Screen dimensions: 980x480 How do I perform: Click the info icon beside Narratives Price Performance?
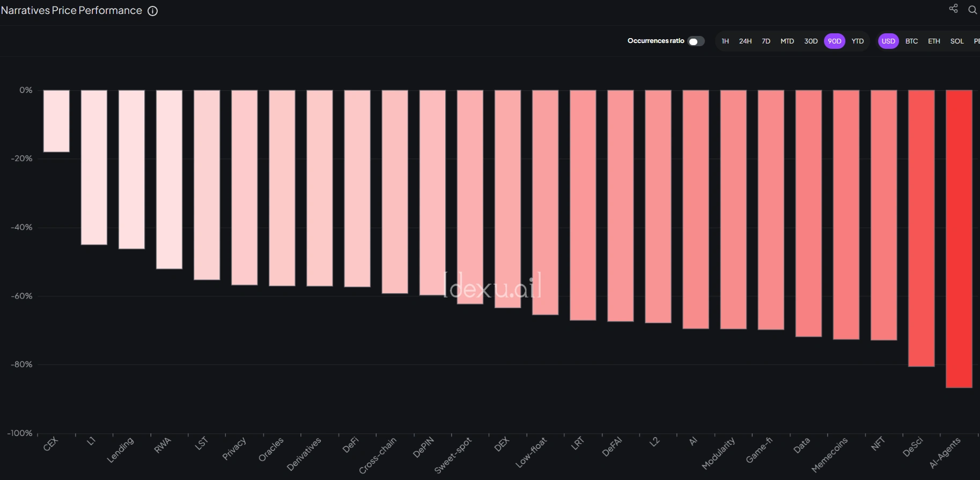click(153, 11)
